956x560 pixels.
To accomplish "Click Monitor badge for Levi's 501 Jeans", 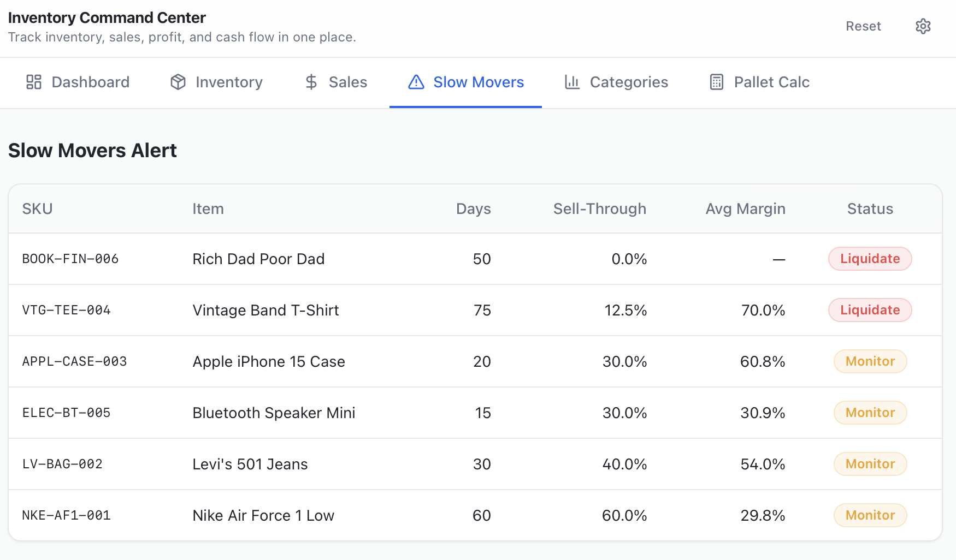I will 870,464.
